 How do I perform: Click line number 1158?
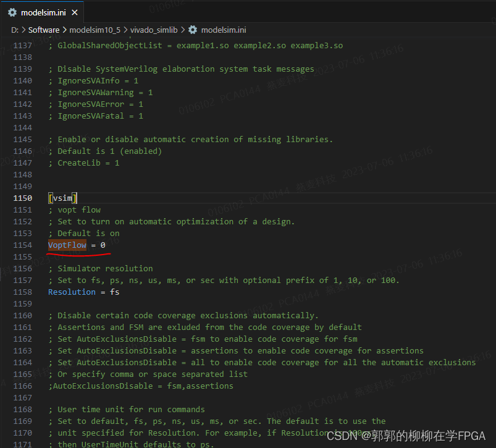(x=22, y=292)
